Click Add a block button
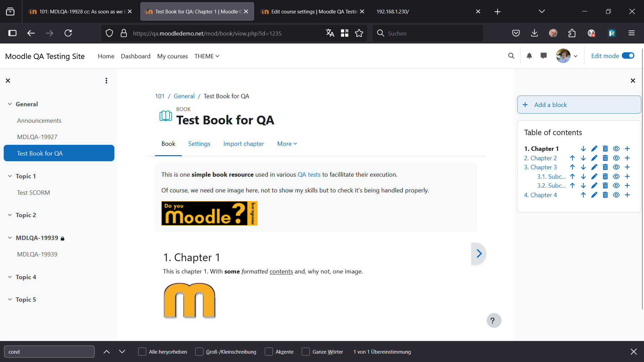The height and width of the screenshot is (362, 644). tap(579, 105)
